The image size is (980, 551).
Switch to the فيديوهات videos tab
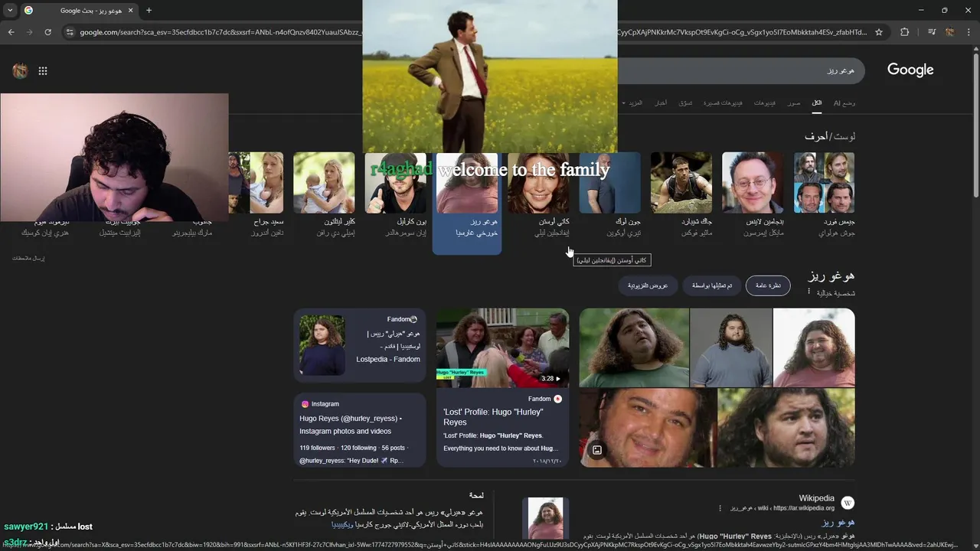pyautogui.click(x=764, y=103)
